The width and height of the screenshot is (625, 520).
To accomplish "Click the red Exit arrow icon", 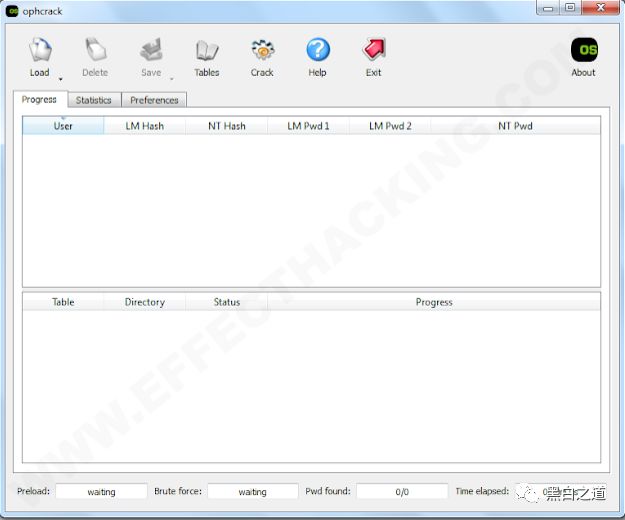I will 374,50.
